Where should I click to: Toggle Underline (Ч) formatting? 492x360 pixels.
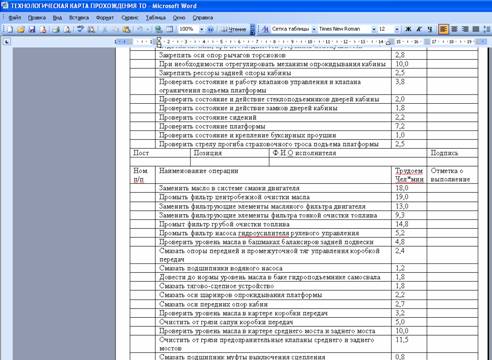pyautogui.click(x=430, y=29)
